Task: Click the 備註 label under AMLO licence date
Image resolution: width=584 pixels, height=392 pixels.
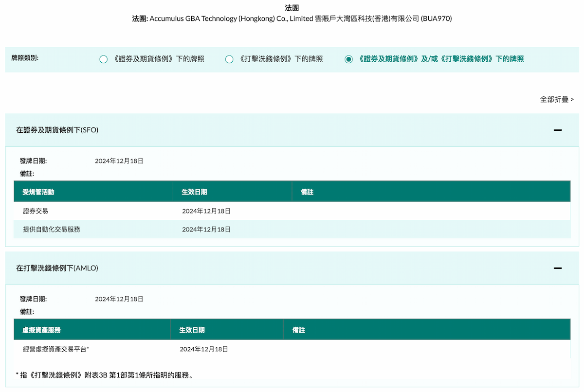Action: (x=27, y=312)
